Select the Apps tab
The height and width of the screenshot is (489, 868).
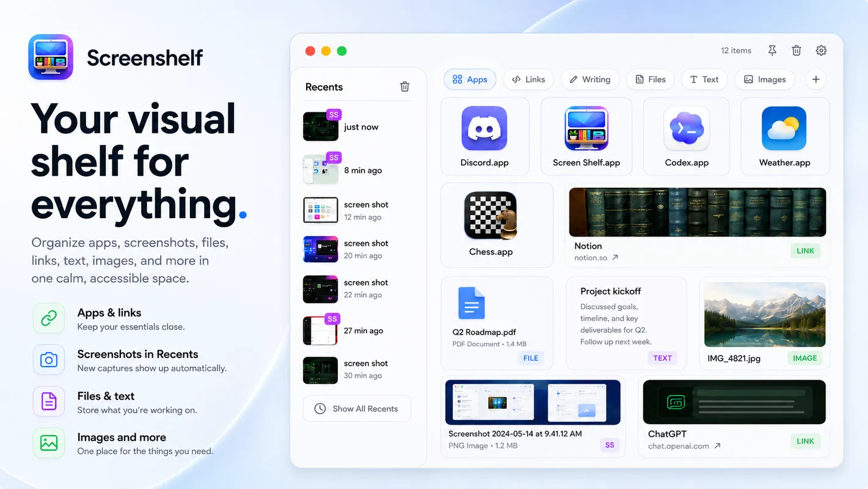pyautogui.click(x=470, y=79)
